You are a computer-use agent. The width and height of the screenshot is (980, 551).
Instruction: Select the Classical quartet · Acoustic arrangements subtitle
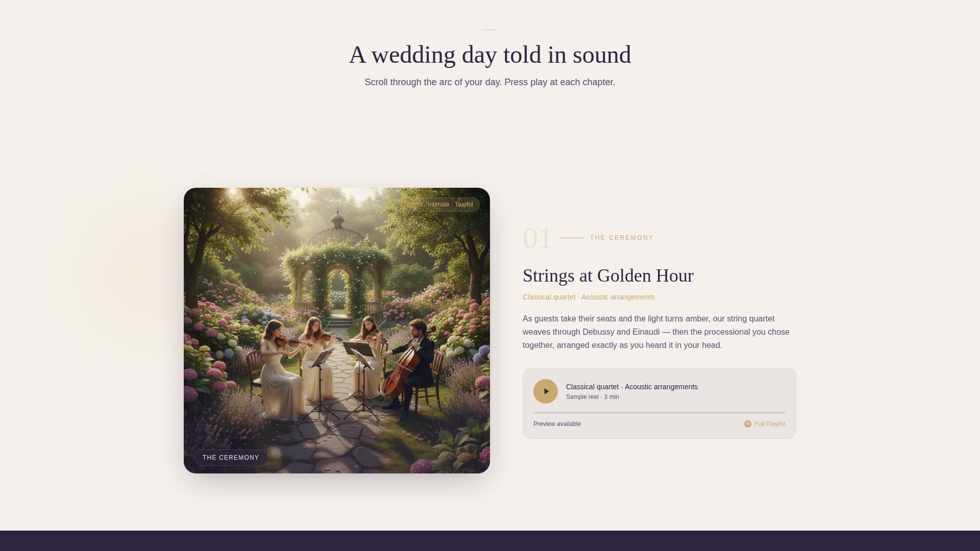(587, 296)
